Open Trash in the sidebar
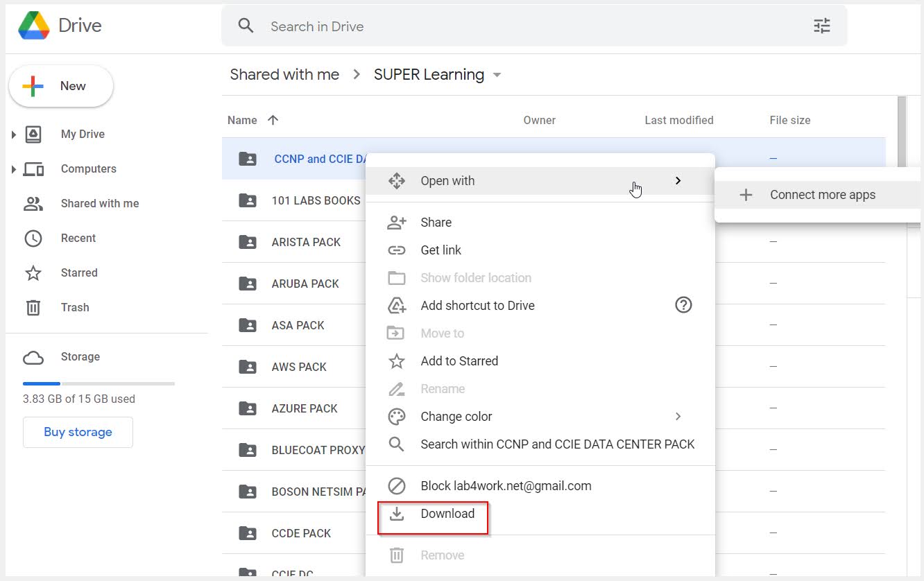This screenshot has width=924, height=581. point(75,307)
